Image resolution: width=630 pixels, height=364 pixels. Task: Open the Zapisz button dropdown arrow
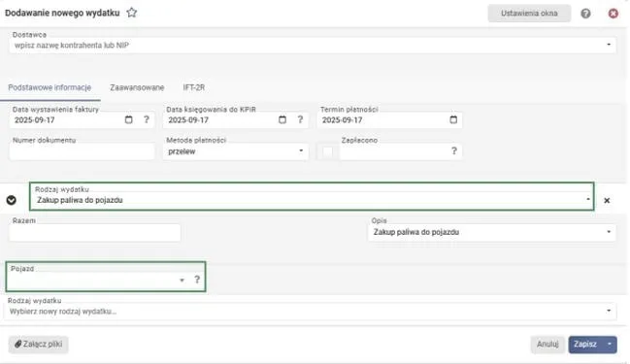coord(610,344)
